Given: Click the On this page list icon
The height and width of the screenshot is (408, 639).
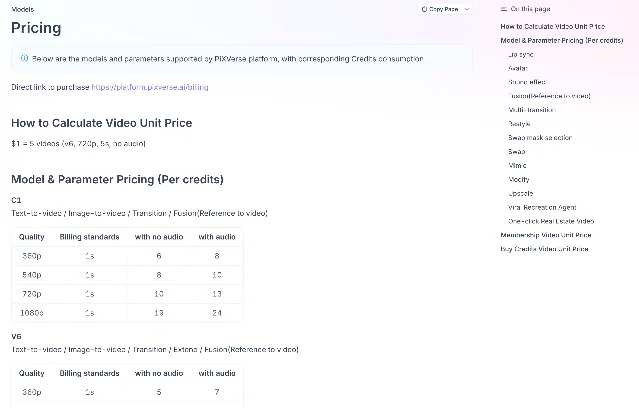Looking at the screenshot, I should 504,9.
